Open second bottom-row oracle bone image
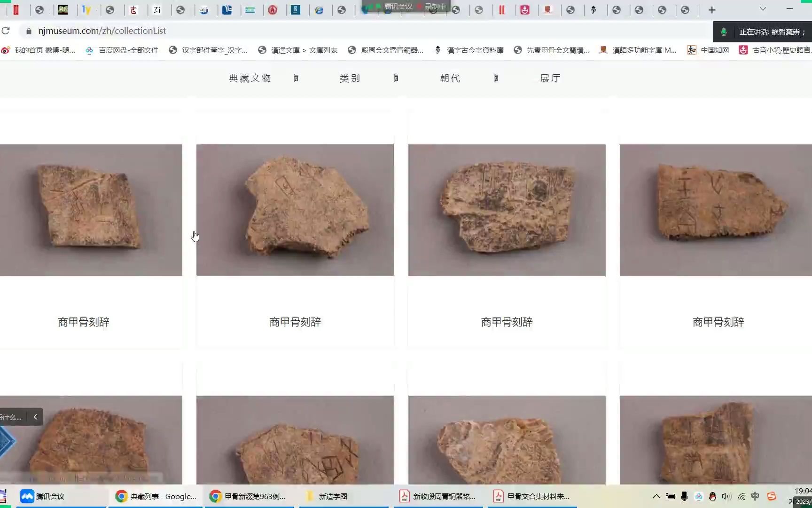Image resolution: width=812 pixels, height=508 pixels. click(x=295, y=440)
